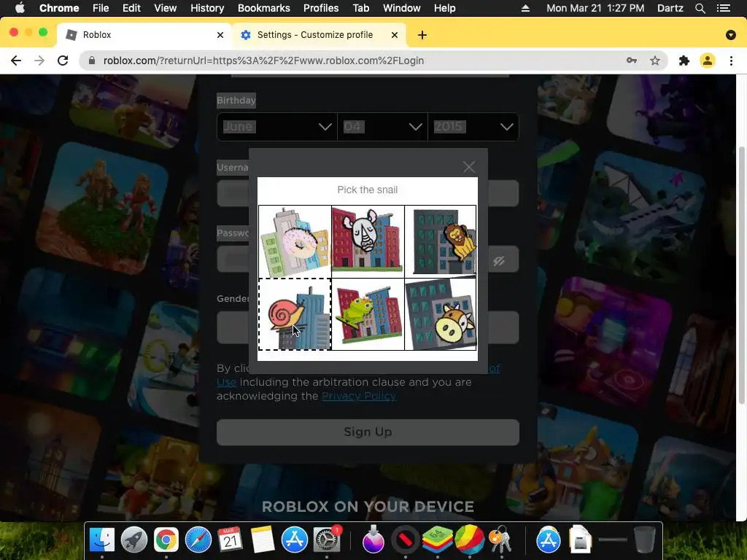Open Finder from the dock
Screen dimensions: 747x560
click(x=102, y=540)
